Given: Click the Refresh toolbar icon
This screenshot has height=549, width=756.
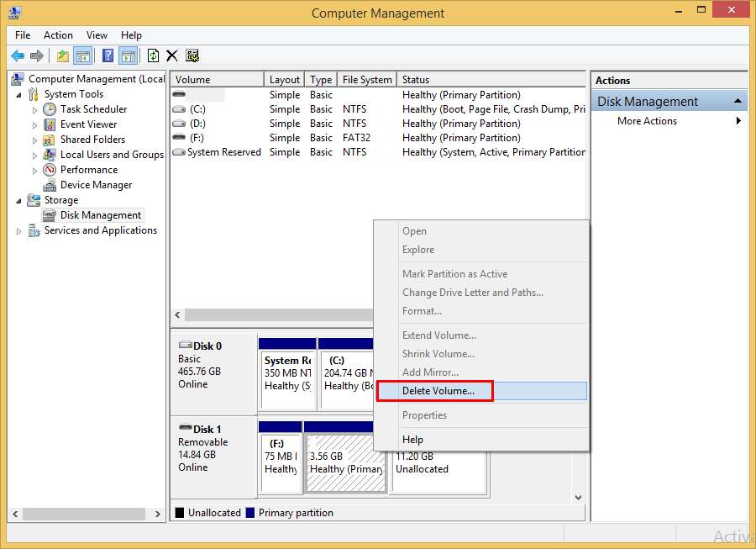Looking at the screenshot, I should (x=154, y=56).
